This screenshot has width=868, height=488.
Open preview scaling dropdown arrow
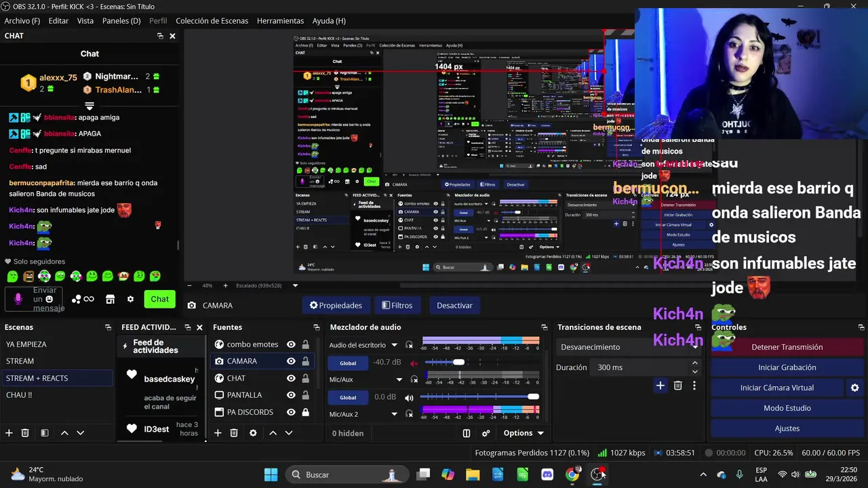296,285
